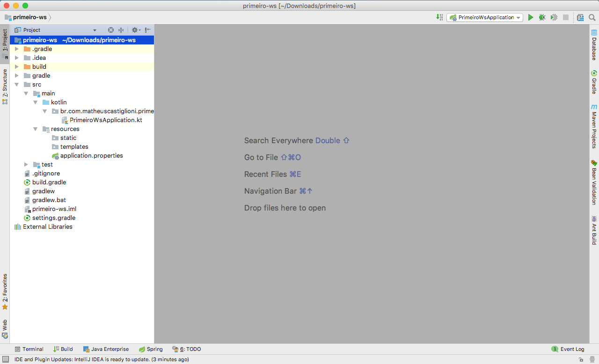Select the br.com.matheuscastiglioni package
This screenshot has width=599, height=364.
tap(102, 111)
